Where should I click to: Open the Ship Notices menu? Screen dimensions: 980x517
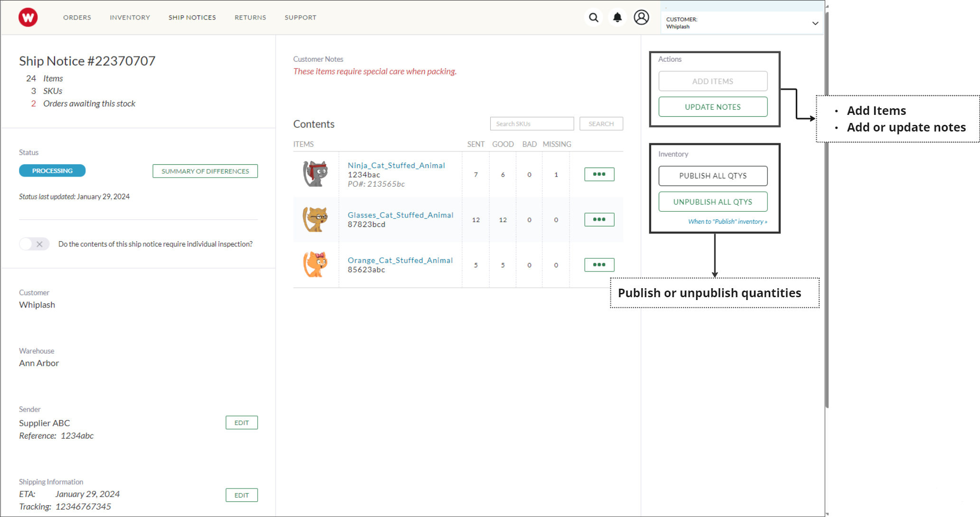(x=192, y=18)
